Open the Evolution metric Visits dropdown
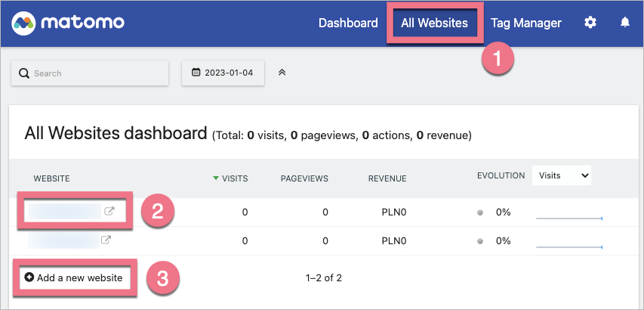 tap(561, 175)
